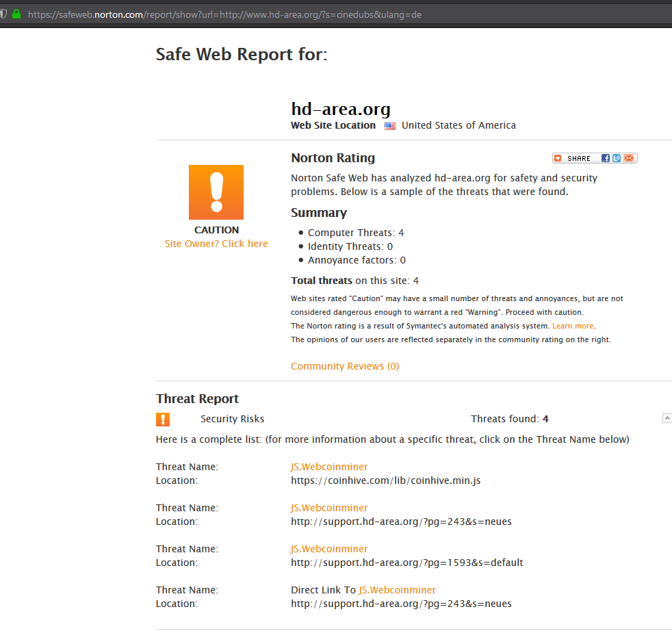Share report via Twitter icon
This screenshot has height=631, width=672.
click(617, 158)
